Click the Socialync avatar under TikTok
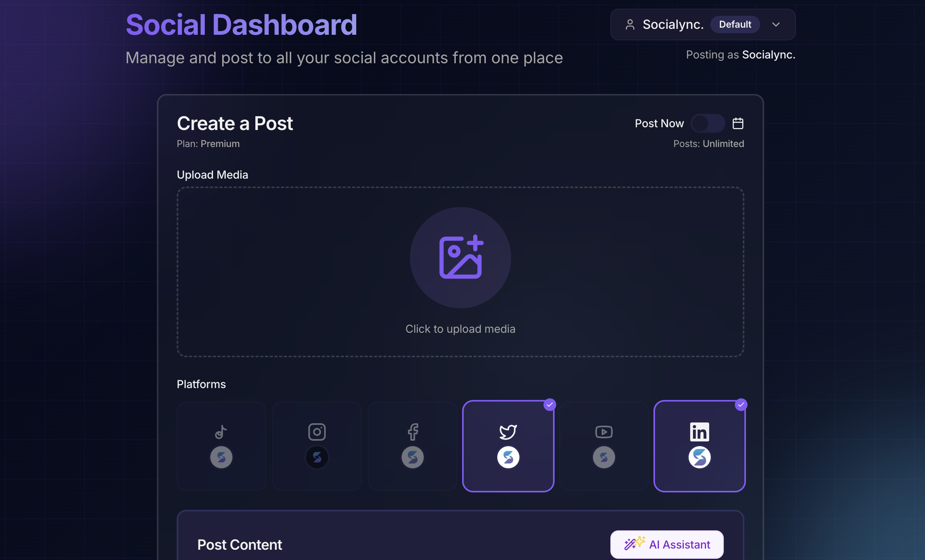925x560 pixels. [x=221, y=457]
